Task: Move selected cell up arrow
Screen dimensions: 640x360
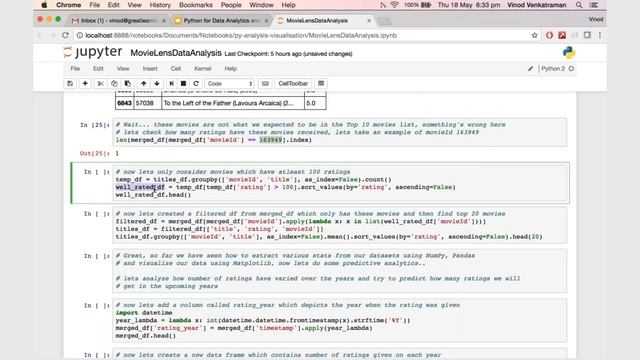Action: pyautogui.click(x=144, y=83)
